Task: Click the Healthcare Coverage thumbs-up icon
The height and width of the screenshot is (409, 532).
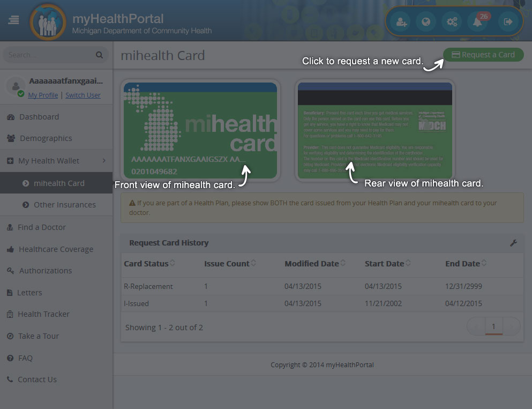Action: (11, 249)
